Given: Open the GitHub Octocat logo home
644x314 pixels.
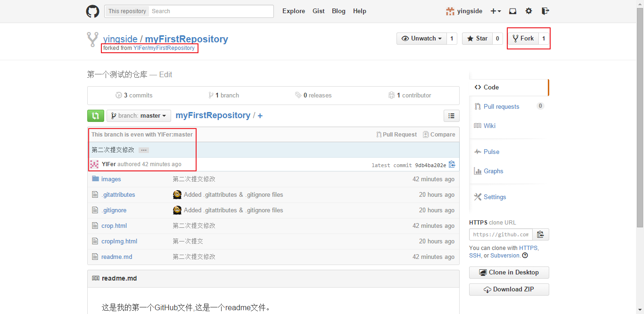Looking at the screenshot, I should click(92, 11).
